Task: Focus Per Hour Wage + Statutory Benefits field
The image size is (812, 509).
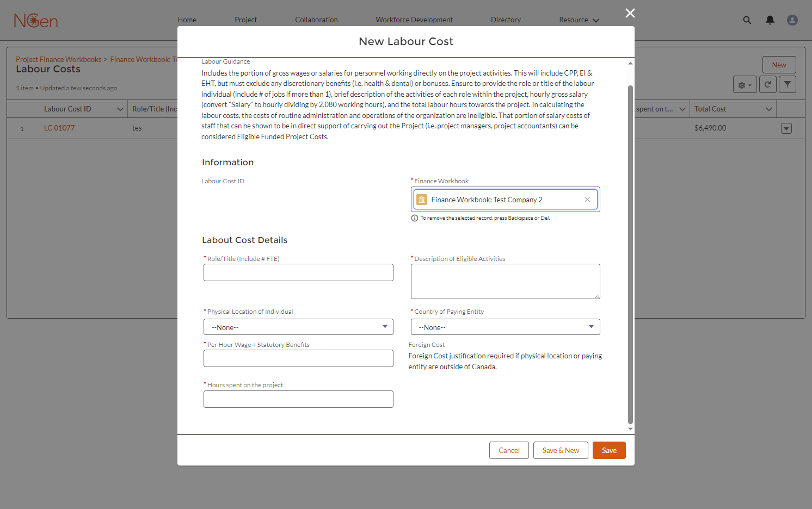Action: pos(298,358)
